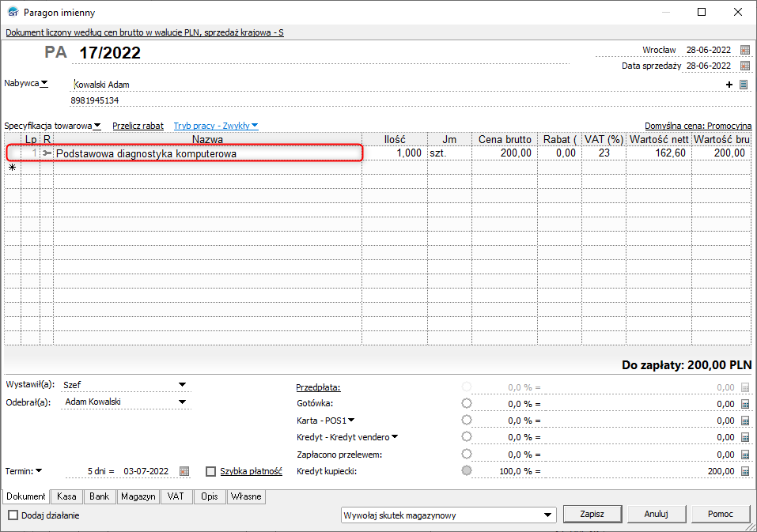Click the Paragon imienny window app icon
The height and width of the screenshot is (532, 757).
coord(13,12)
